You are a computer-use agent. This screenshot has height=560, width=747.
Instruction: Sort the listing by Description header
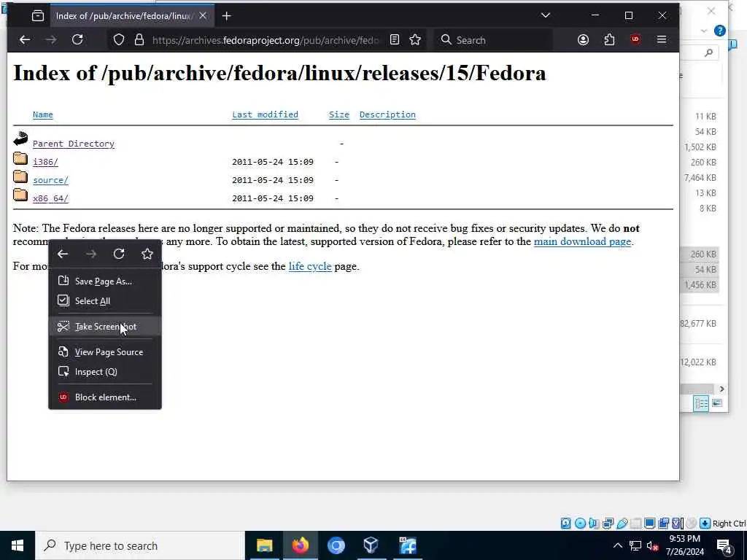coord(387,114)
